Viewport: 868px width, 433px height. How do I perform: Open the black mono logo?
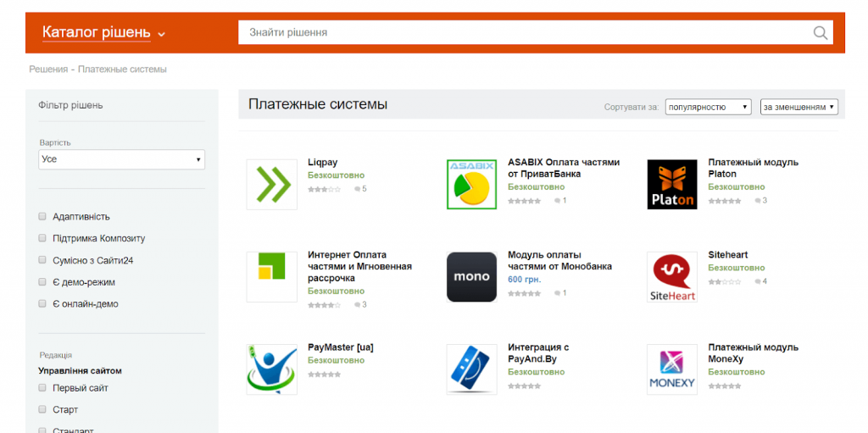471,277
